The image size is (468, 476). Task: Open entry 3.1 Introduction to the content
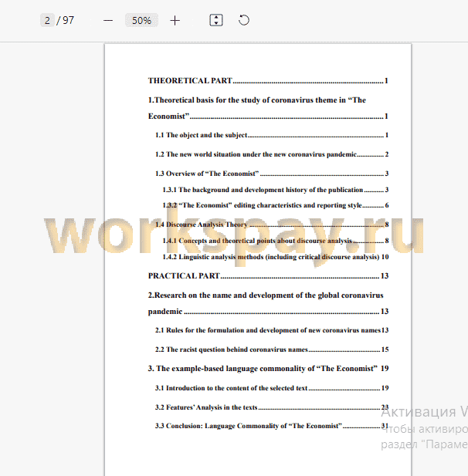(272, 388)
